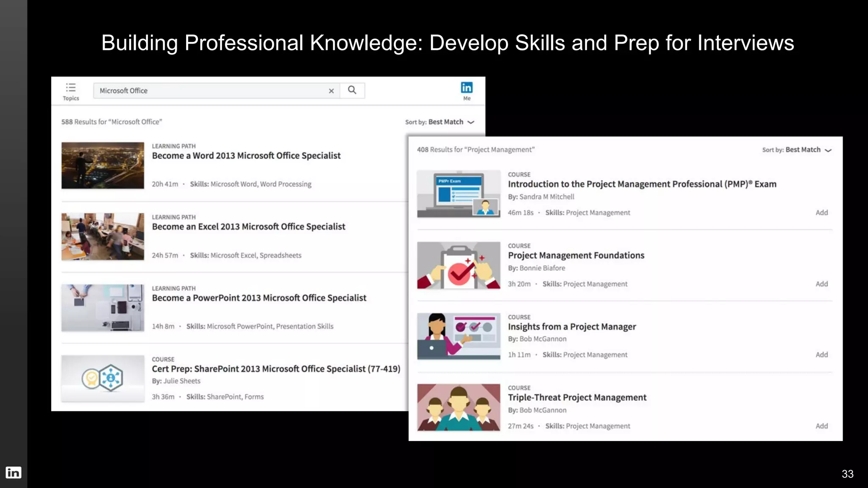
Task: Select the Excel 2013 learning path thumbnail
Action: click(x=103, y=236)
